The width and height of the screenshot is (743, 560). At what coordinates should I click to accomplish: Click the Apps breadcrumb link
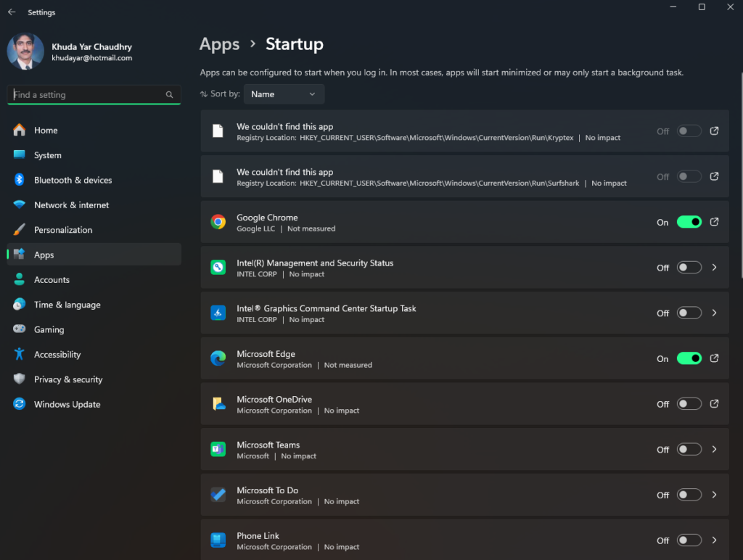coord(219,44)
